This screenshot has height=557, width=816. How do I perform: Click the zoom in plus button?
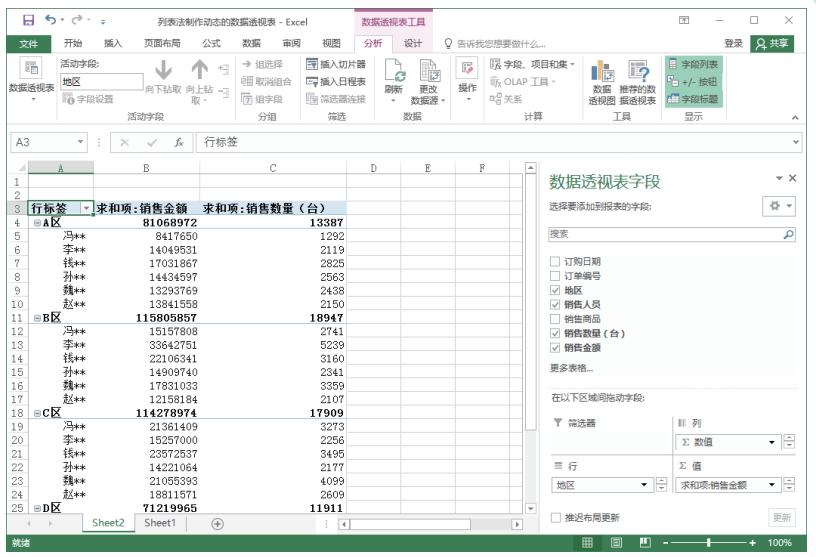click(753, 543)
